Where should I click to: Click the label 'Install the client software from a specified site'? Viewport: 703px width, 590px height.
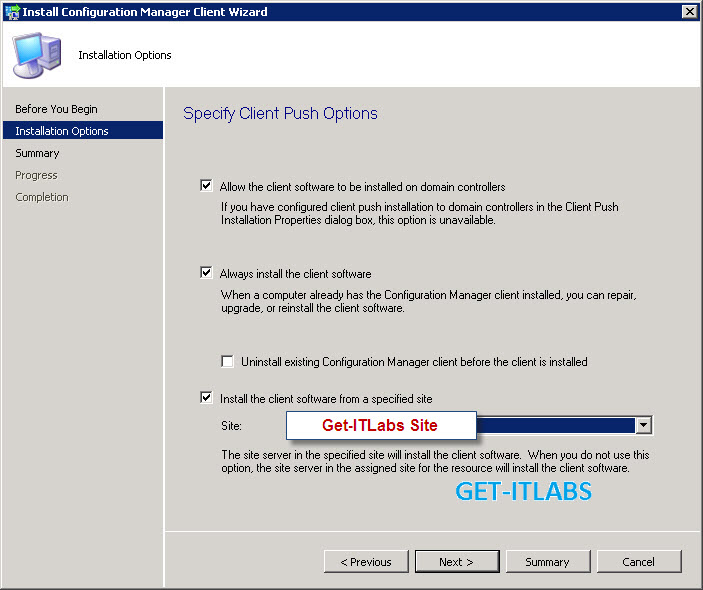[326, 399]
